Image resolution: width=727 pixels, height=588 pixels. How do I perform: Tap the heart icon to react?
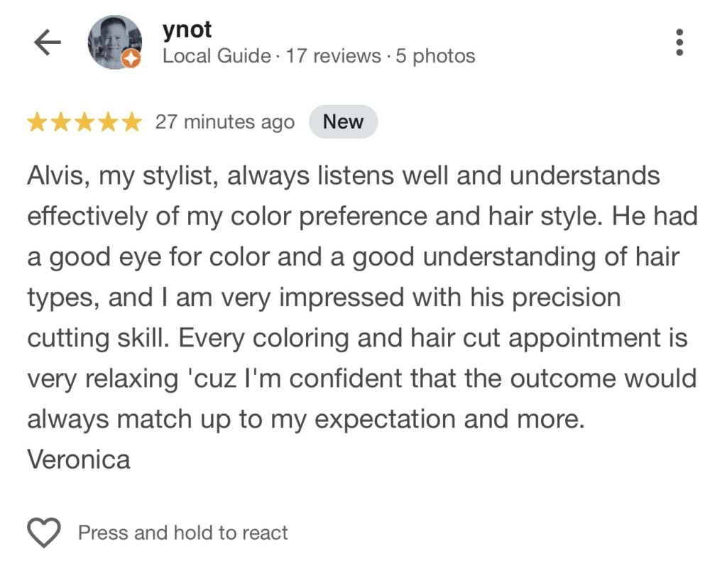coord(44,533)
